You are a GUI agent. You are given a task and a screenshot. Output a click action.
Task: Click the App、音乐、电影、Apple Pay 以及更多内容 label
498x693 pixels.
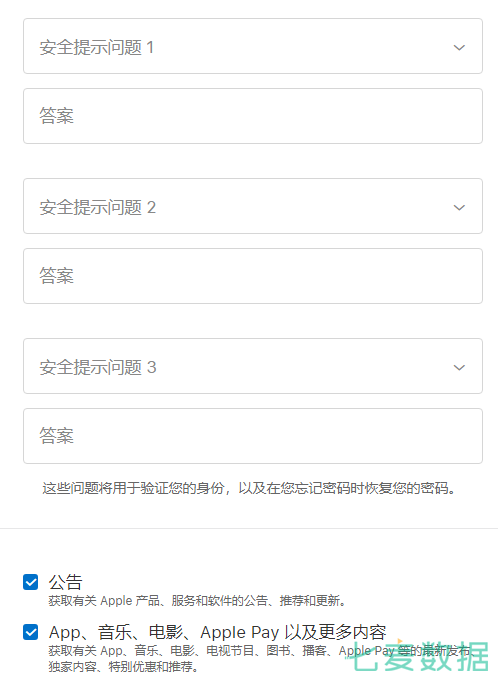tap(217, 632)
